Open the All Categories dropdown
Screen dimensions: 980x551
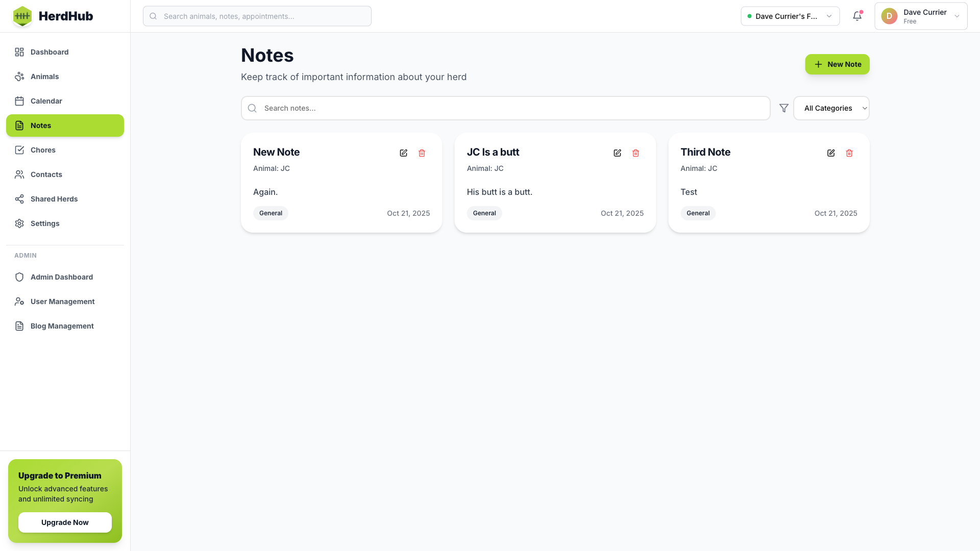[831, 108]
